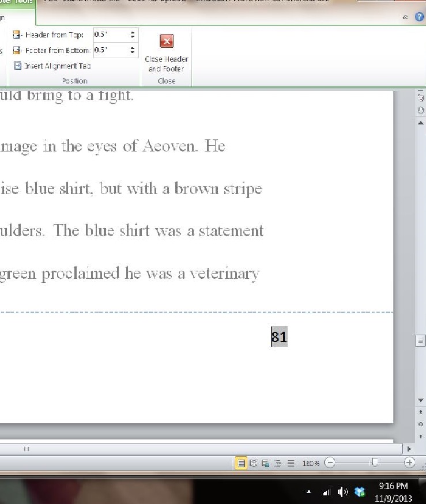Image resolution: width=426 pixels, height=504 pixels.
Task: Switch to Outline view
Action: (x=278, y=462)
